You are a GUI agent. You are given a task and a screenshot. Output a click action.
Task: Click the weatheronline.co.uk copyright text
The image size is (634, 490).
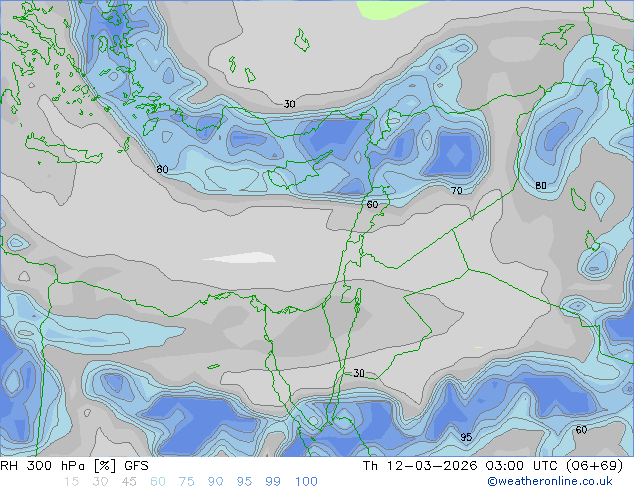click(550, 481)
